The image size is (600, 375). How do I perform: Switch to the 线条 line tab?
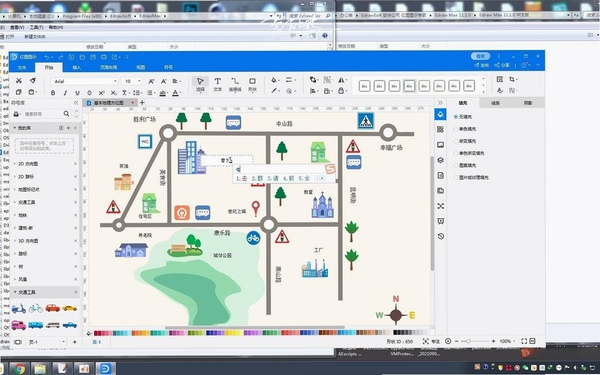[495, 103]
